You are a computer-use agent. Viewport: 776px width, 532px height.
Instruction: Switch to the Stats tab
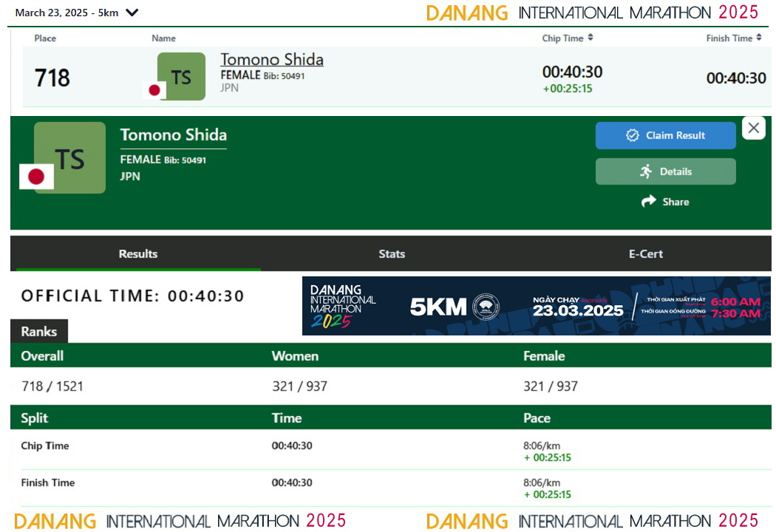click(392, 254)
